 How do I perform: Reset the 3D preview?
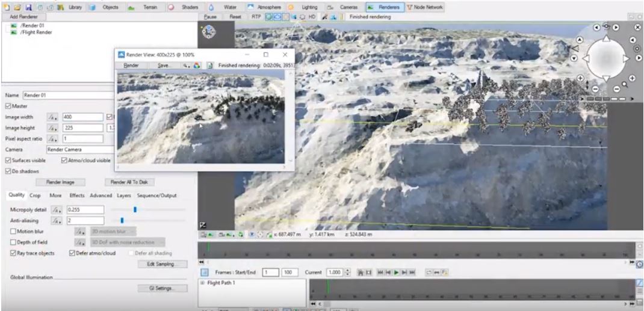[235, 17]
